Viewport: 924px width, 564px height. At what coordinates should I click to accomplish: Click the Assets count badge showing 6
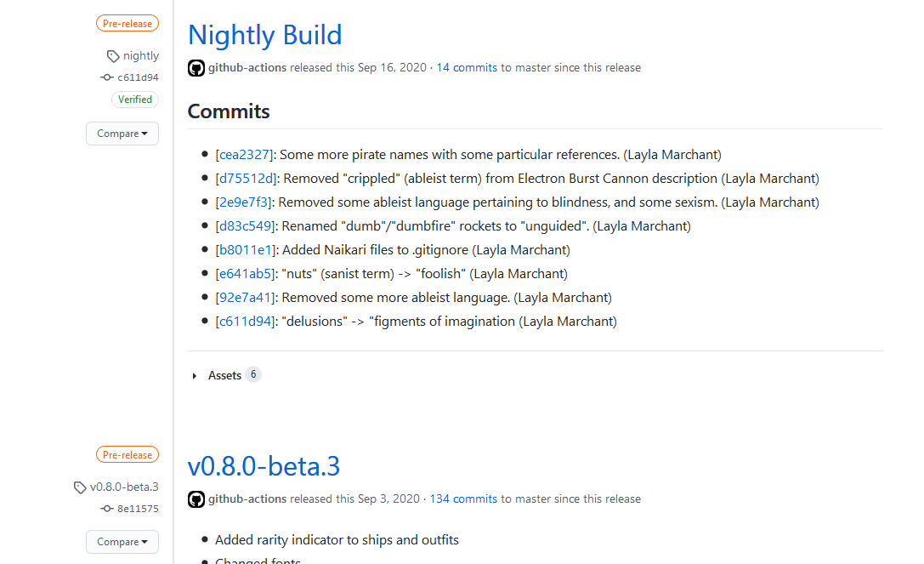point(253,375)
